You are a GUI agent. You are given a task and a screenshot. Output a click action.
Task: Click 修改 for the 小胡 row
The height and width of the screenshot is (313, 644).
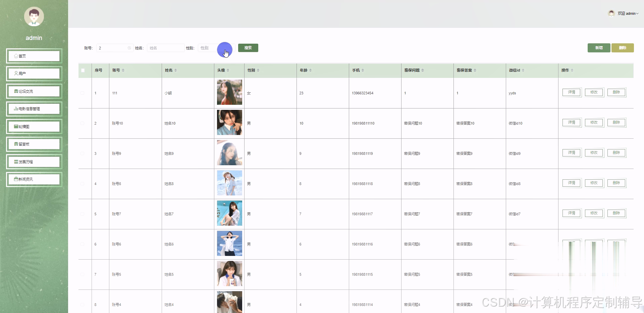(x=594, y=92)
